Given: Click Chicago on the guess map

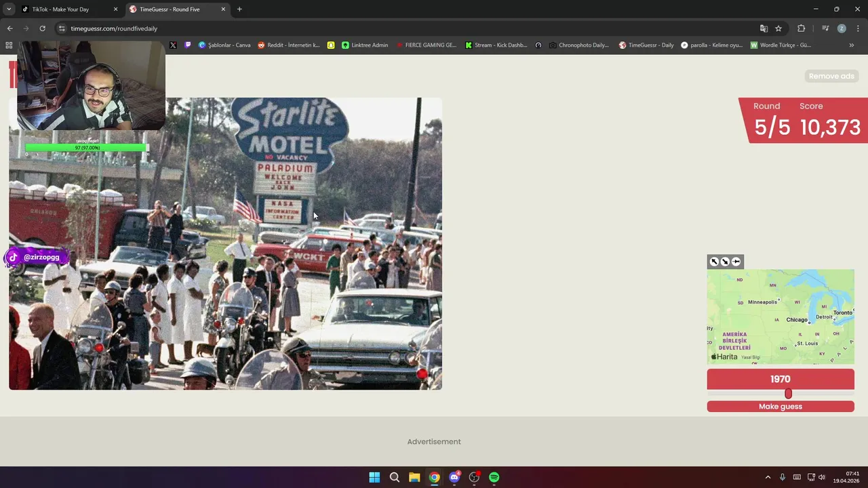Looking at the screenshot, I should pos(797,320).
